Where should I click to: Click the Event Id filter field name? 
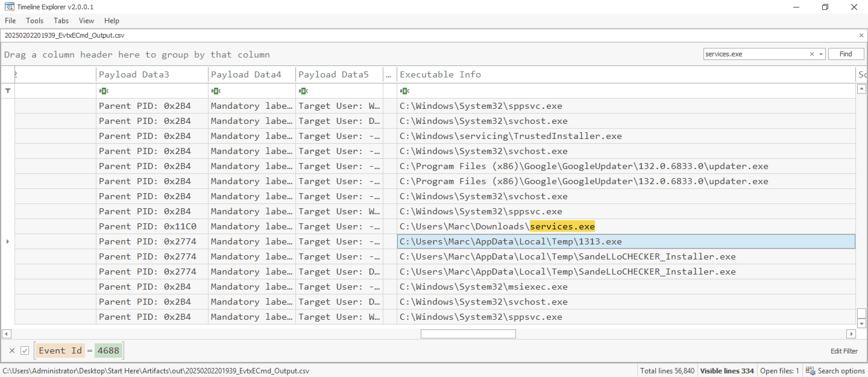pyautogui.click(x=60, y=350)
